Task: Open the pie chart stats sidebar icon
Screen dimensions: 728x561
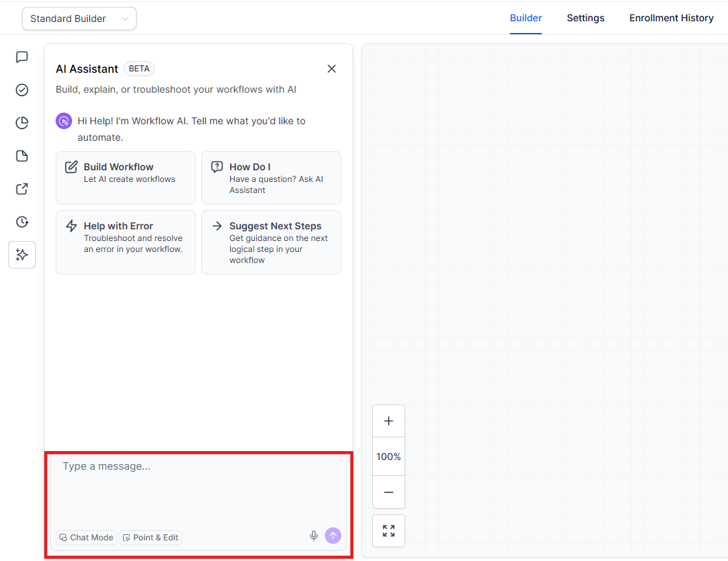Action: click(22, 123)
